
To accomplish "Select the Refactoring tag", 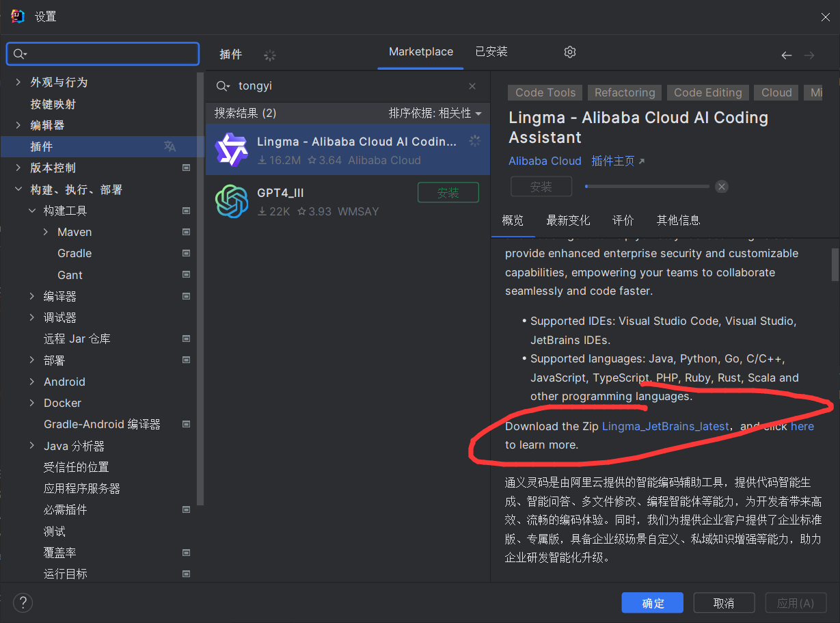I will coord(625,92).
